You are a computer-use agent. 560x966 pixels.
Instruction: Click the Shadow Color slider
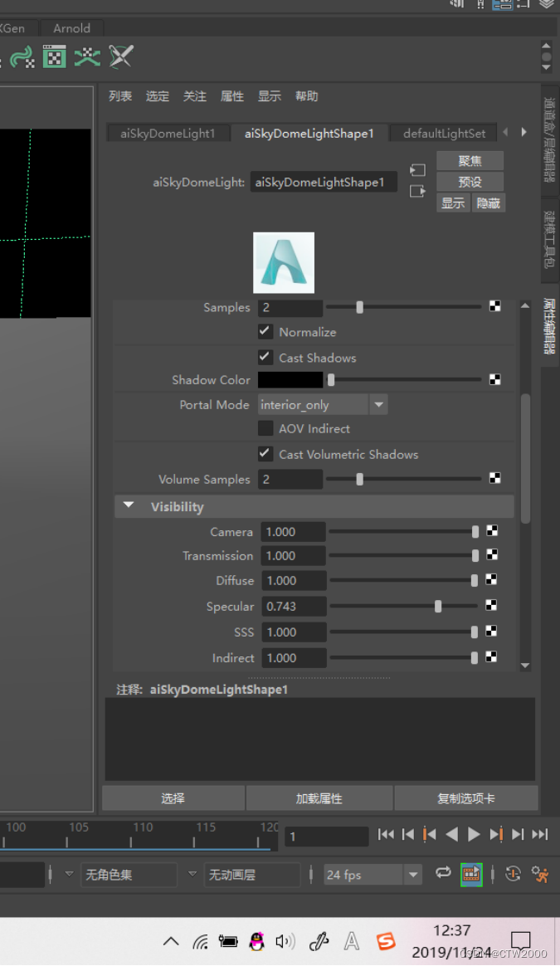click(403, 379)
